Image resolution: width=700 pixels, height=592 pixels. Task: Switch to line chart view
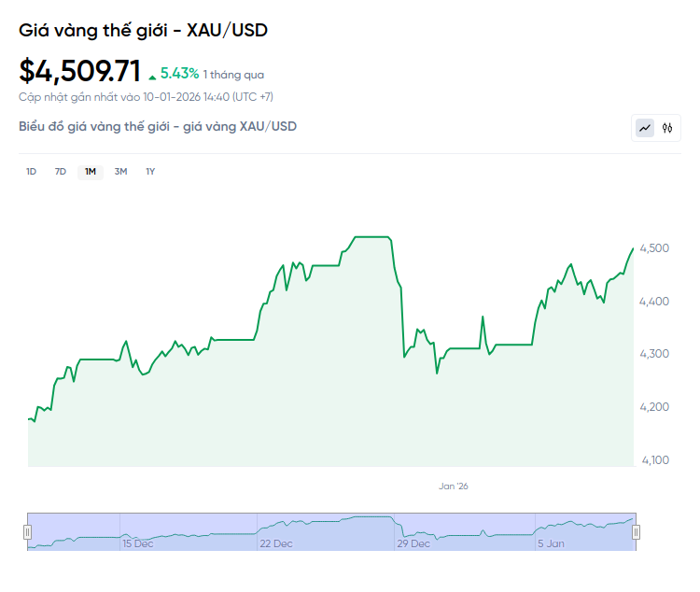tap(645, 128)
